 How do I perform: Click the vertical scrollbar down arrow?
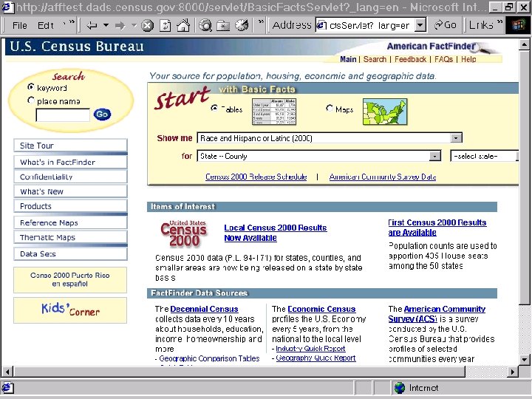tap(525, 359)
